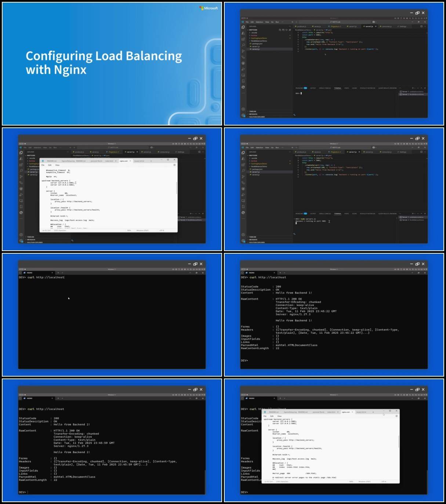Click 'proxy_pass http://backend_servers;' line in Notepad-over-VS-Code frame
The width and height of the screenshot is (446, 504).
click(x=73, y=202)
